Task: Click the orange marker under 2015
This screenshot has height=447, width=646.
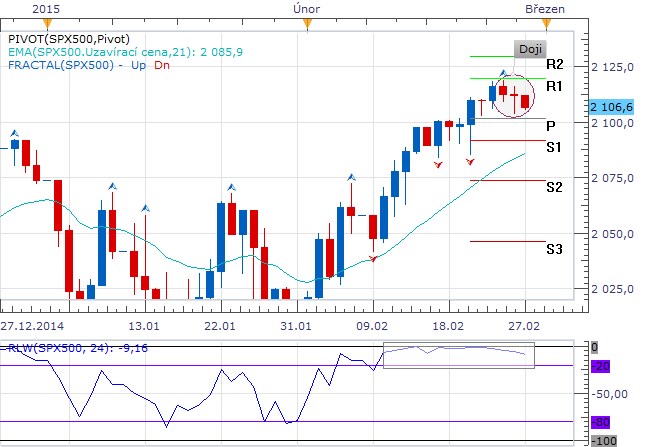Action: (x=44, y=22)
